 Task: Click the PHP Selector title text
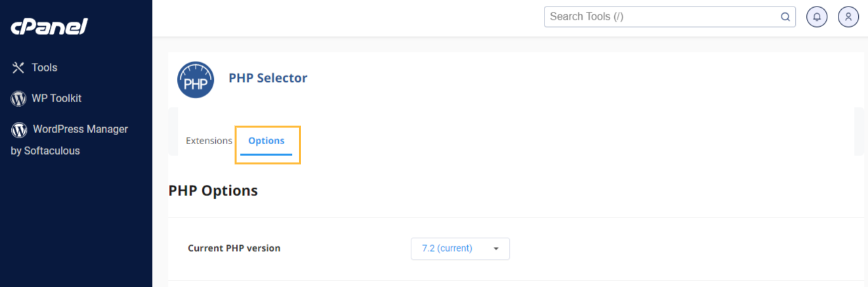click(268, 78)
